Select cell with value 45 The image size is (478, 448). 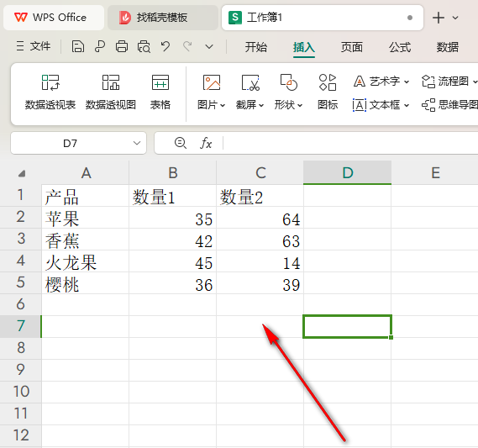173,261
